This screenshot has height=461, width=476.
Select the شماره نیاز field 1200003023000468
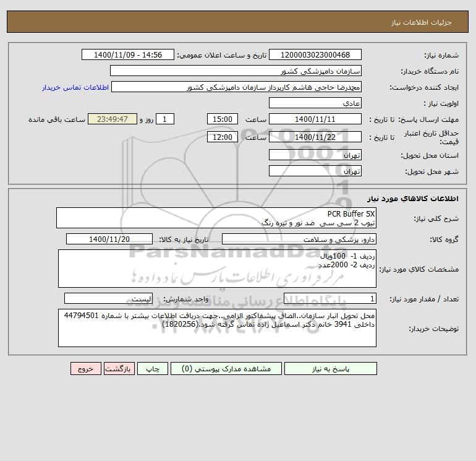tap(315, 54)
